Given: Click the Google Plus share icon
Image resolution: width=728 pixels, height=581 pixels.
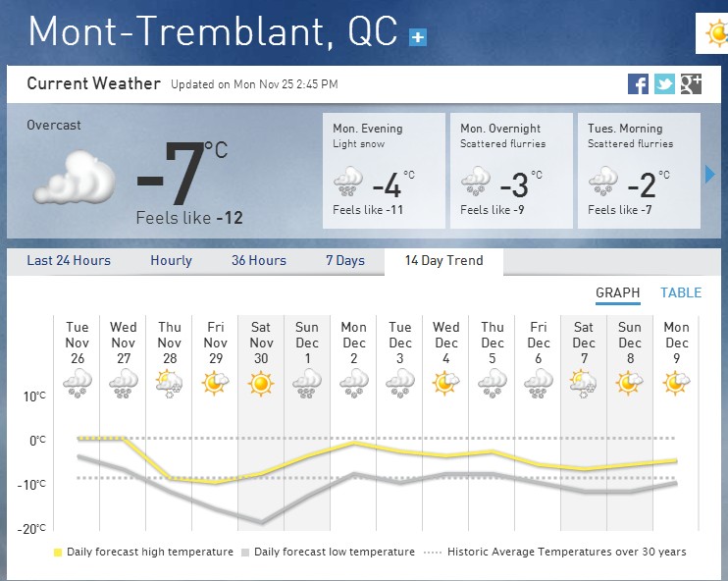Looking at the screenshot, I should [x=691, y=84].
